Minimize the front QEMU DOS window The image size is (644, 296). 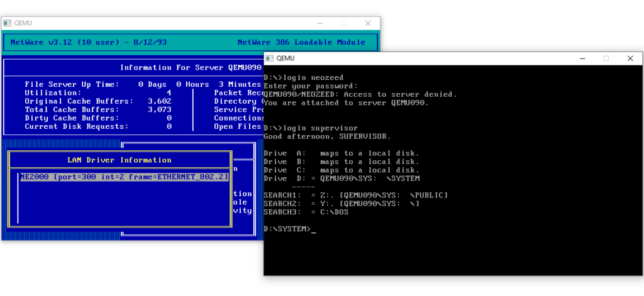point(582,58)
